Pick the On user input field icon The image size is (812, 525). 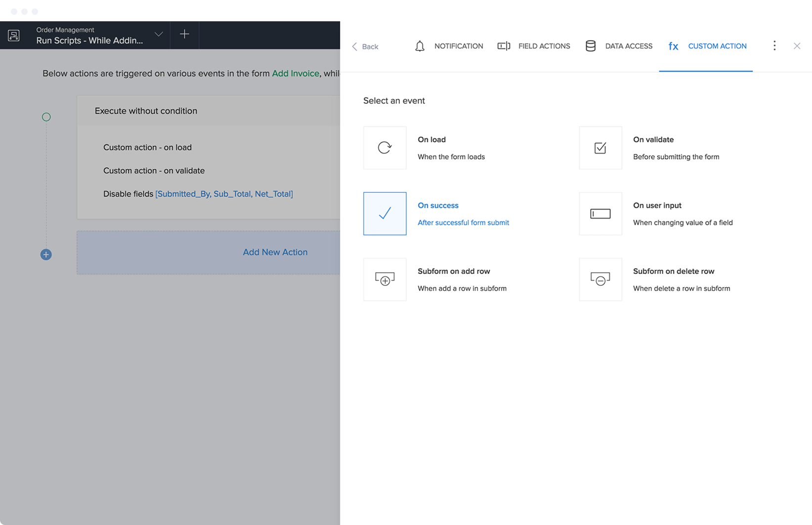(600, 214)
